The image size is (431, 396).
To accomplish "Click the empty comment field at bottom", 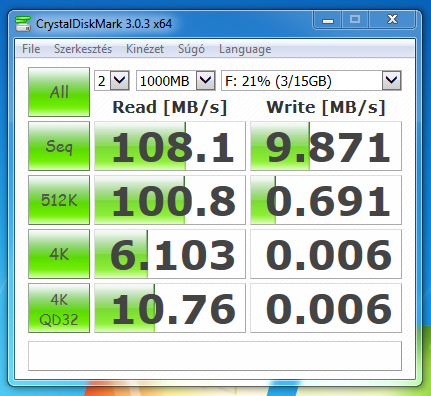I will pos(215,356).
